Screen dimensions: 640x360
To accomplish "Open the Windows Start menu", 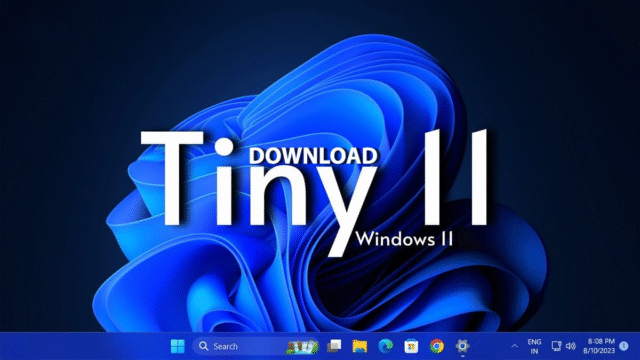I will click(x=178, y=346).
